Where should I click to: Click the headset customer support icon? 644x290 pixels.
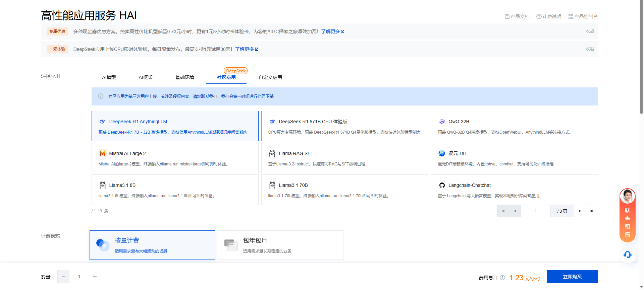tap(628, 255)
